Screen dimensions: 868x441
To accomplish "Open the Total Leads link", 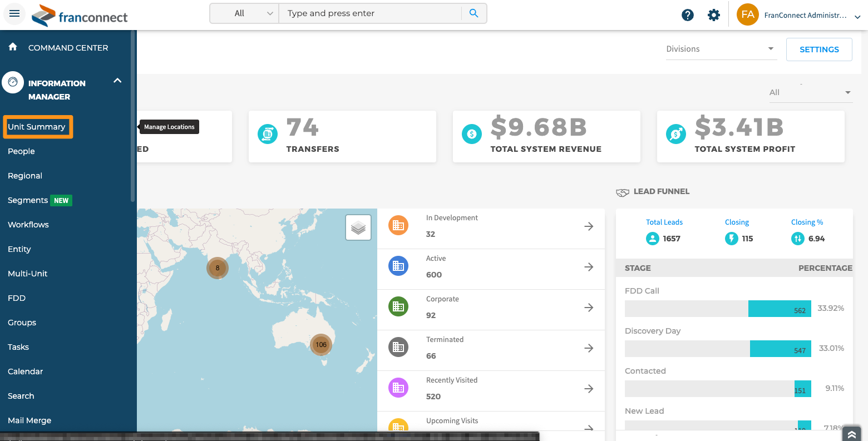I will 664,222.
